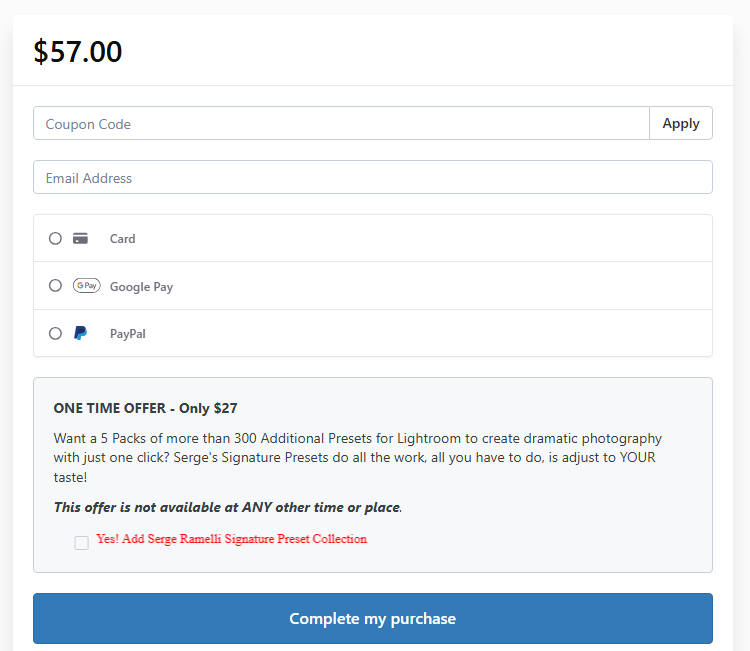Tick the Signature Preset Collection checkbox
Viewport: 750px width, 651px height.
point(81,543)
